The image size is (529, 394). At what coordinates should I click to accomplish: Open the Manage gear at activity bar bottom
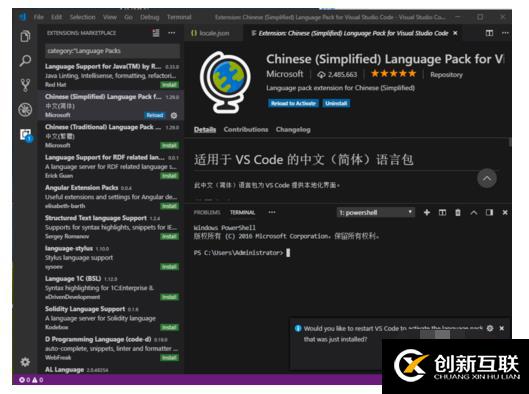(x=25, y=362)
